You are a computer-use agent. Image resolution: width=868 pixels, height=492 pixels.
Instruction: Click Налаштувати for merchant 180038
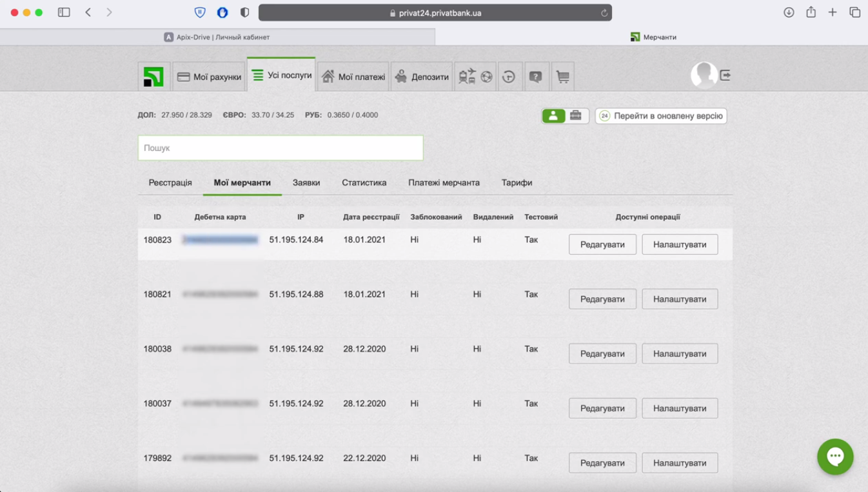coord(680,353)
